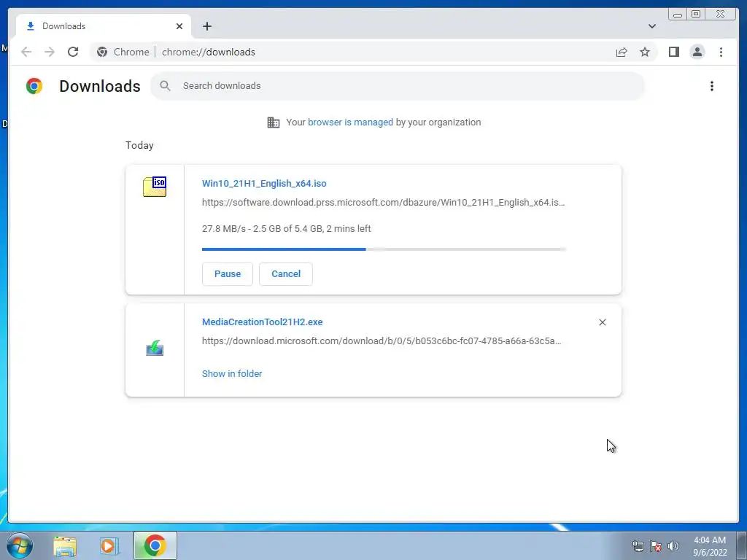Viewport: 747px width, 560px height.
Task: Launch Windows Media Player from taskbar
Action: tap(108, 546)
